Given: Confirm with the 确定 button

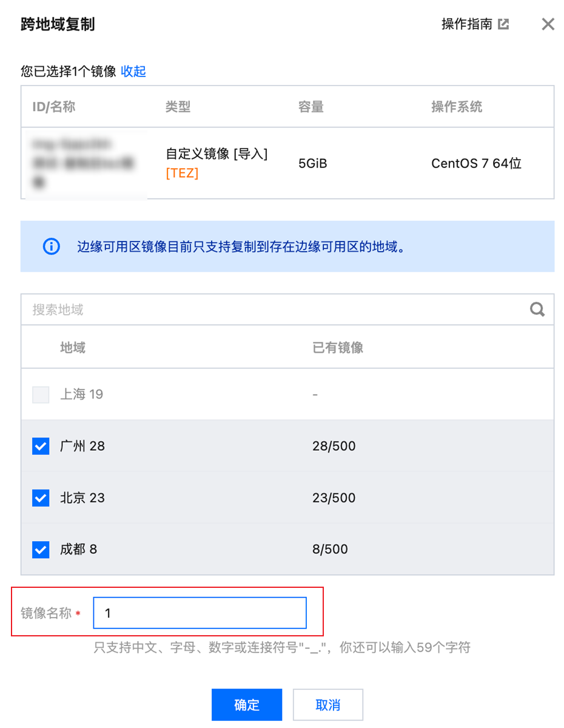Looking at the screenshot, I should pyautogui.click(x=247, y=705).
